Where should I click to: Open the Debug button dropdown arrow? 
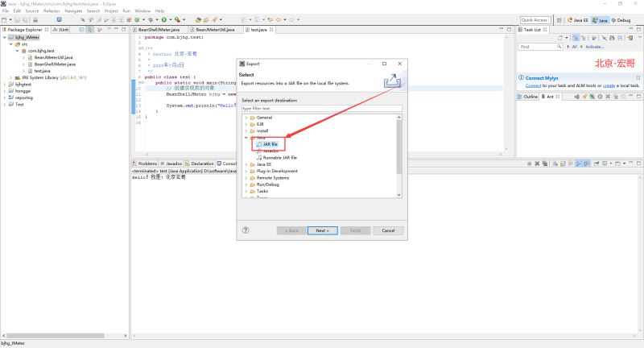[x=157, y=19]
